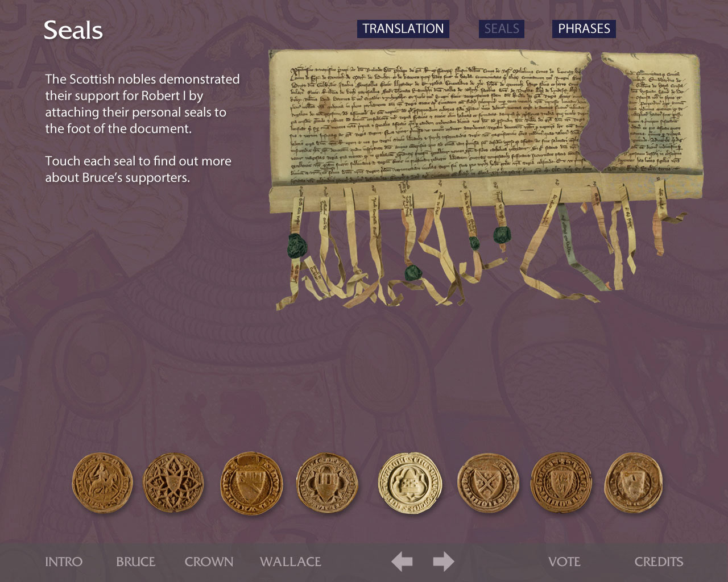Navigate to the Wallace section
This screenshot has width=728, height=582.
[291, 562]
